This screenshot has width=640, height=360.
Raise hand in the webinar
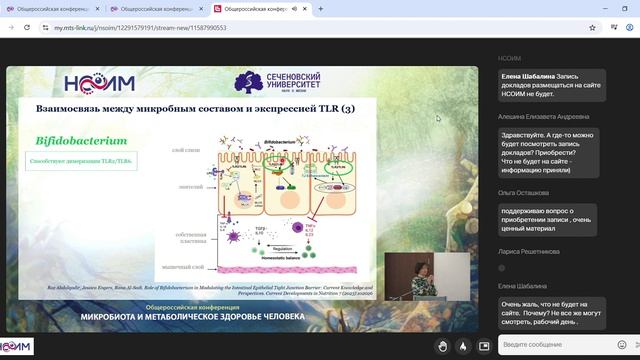point(442,346)
